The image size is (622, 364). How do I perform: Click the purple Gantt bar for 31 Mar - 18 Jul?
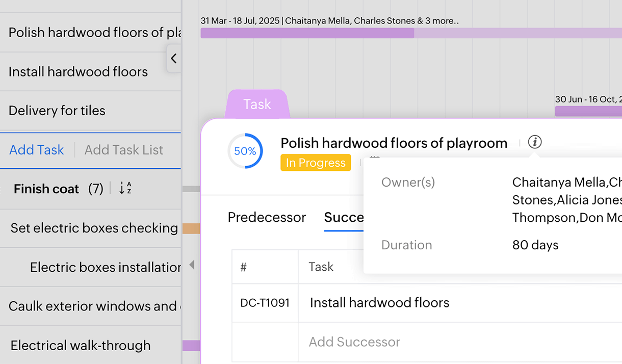point(307,33)
